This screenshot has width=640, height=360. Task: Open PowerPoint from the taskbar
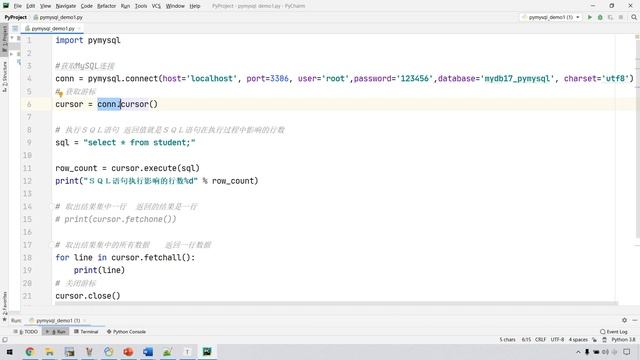pyautogui.click(x=128, y=351)
